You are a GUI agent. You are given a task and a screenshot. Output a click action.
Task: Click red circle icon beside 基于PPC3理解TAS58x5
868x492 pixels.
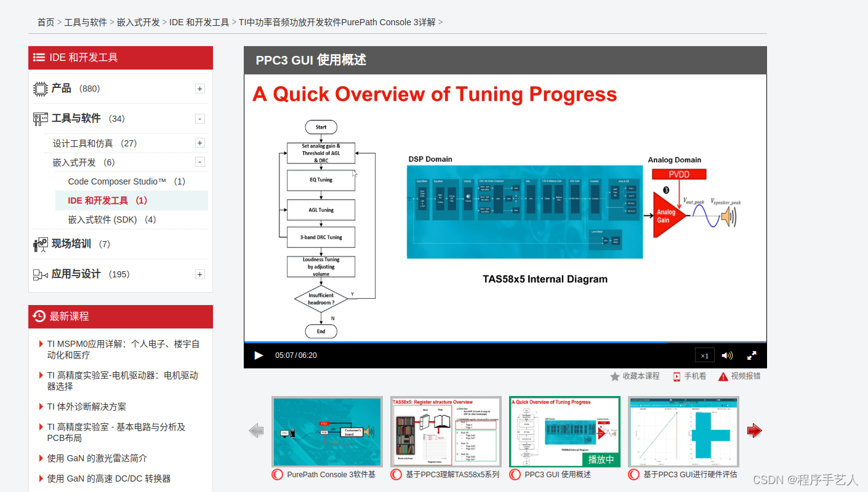point(396,475)
